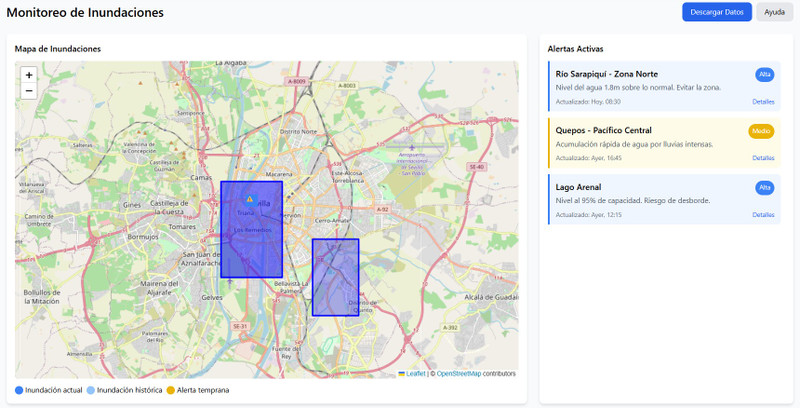Click the orange 'Alerta temprana' legend dot
800x408 pixels.
(171, 390)
